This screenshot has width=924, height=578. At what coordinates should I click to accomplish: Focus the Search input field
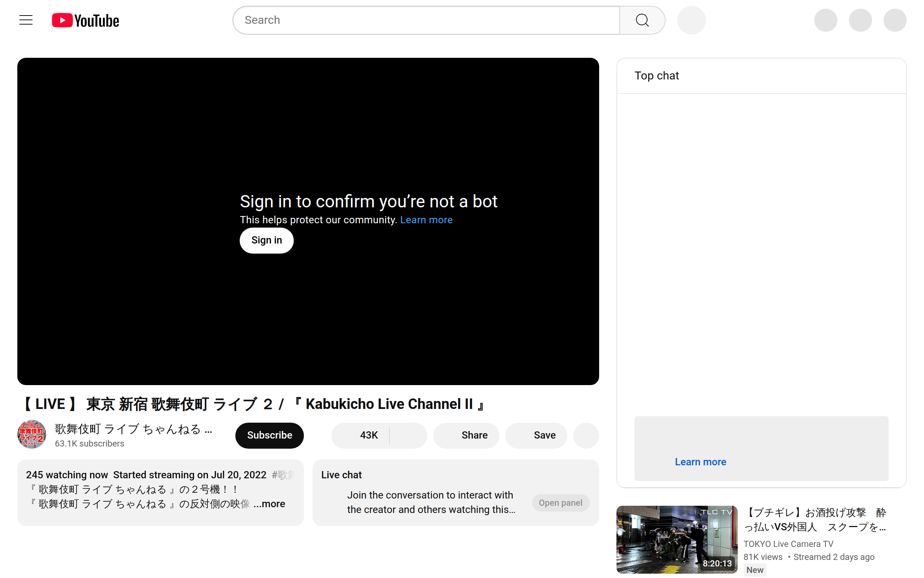click(x=426, y=20)
